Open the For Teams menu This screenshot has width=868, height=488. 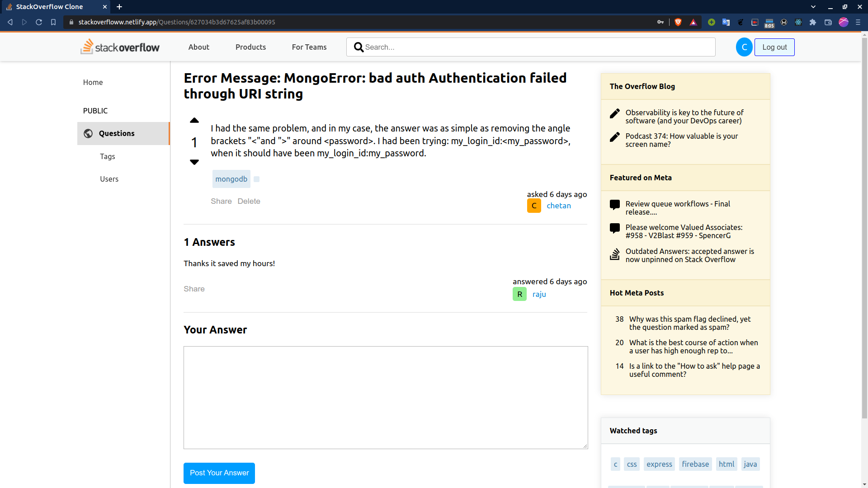click(309, 47)
